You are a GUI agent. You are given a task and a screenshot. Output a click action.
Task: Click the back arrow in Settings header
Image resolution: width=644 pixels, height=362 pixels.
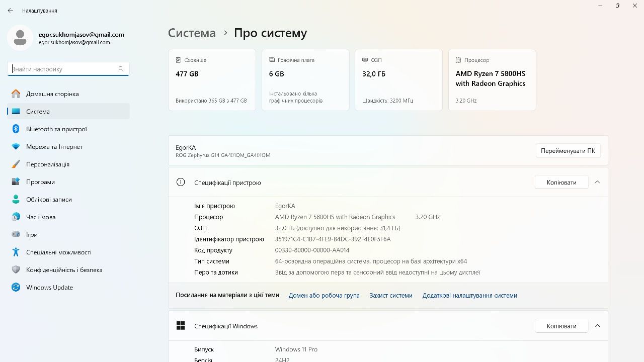[11, 11]
